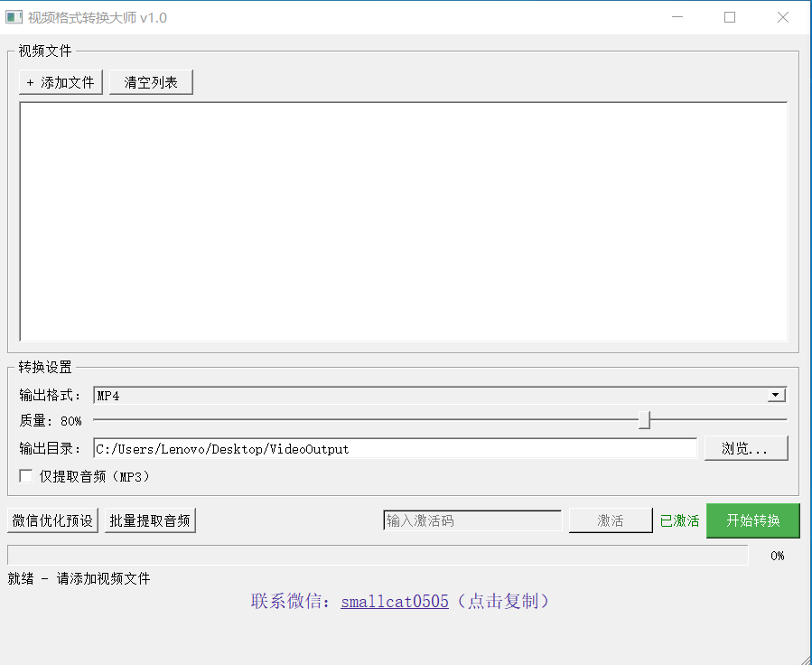This screenshot has width=812, height=665.
Task: Click the conversion progress bar
Action: click(378, 555)
